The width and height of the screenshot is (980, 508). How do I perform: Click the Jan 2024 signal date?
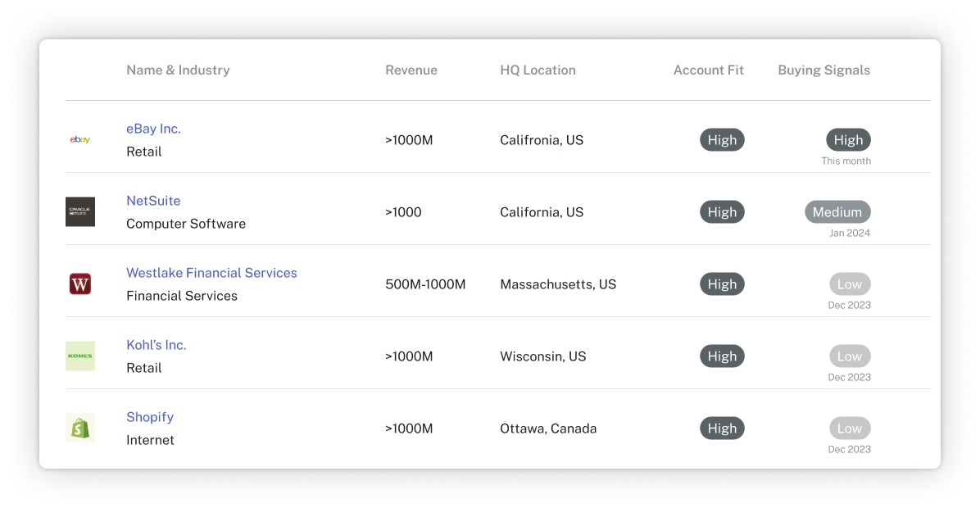[850, 233]
